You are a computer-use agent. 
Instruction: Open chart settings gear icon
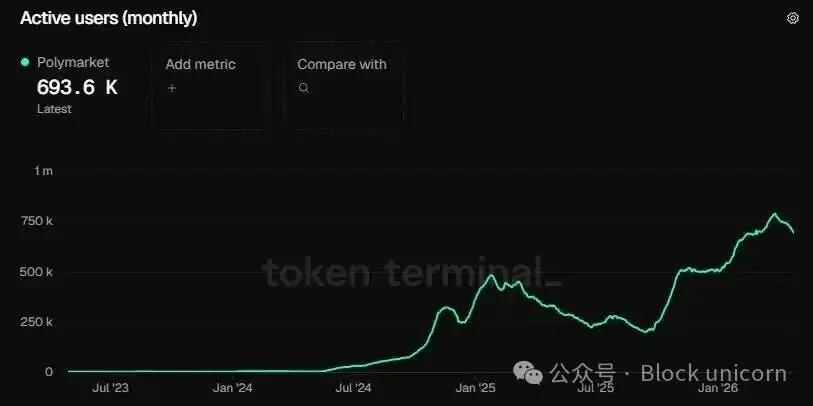point(793,18)
